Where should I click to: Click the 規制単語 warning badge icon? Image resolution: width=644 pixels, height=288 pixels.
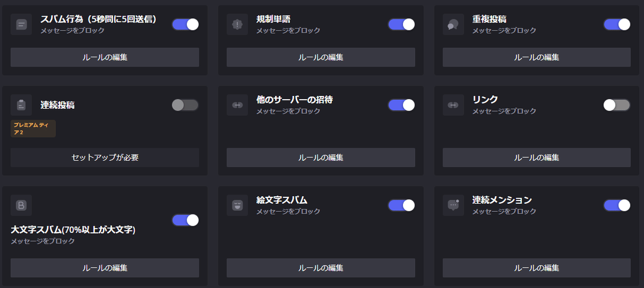[237, 24]
